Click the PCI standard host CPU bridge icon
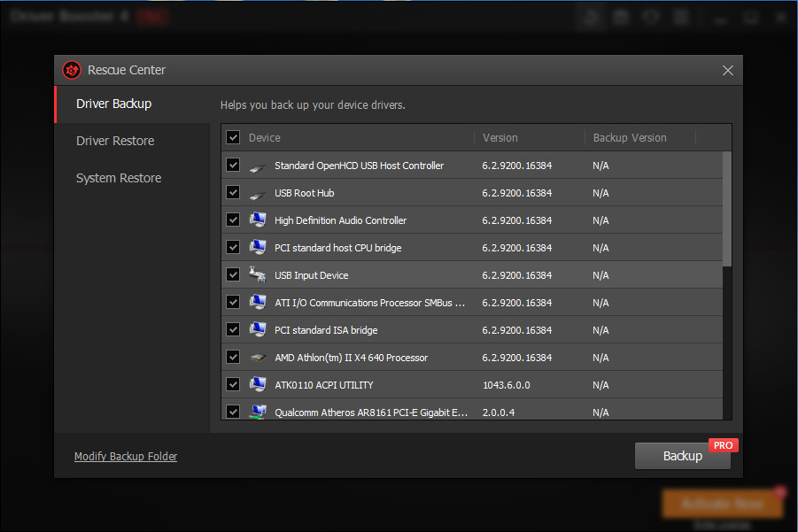Image resolution: width=798 pixels, height=532 pixels. [258, 247]
